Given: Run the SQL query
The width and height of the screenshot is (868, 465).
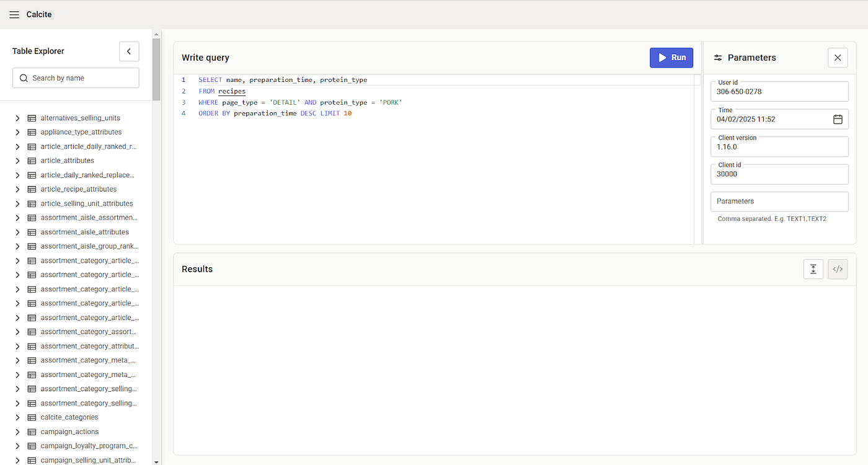Looking at the screenshot, I should tap(671, 58).
